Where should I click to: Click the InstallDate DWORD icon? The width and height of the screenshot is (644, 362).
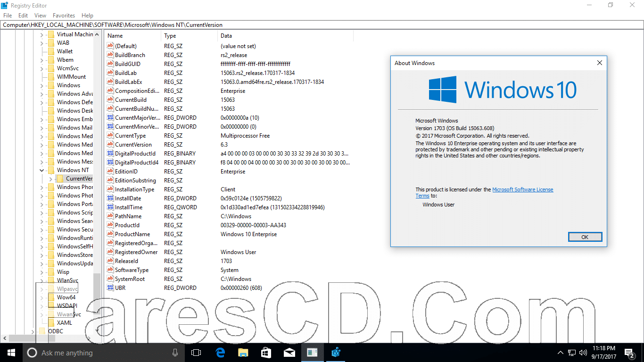[x=111, y=198]
